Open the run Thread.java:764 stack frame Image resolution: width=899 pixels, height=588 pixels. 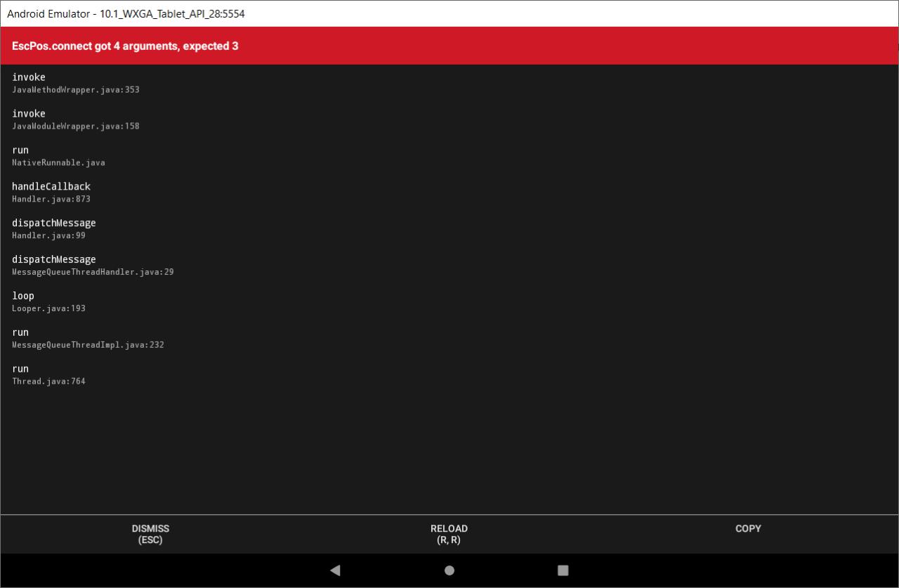(x=449, y=375)
